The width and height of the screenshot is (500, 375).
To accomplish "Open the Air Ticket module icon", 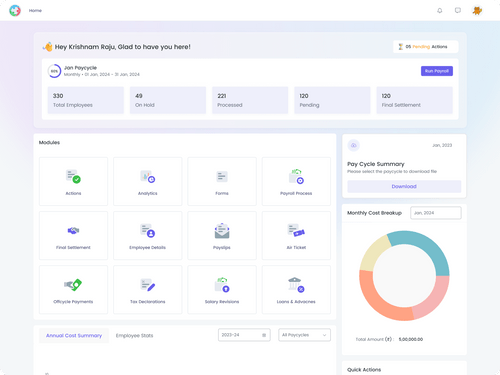I will [x=296, y=230].
